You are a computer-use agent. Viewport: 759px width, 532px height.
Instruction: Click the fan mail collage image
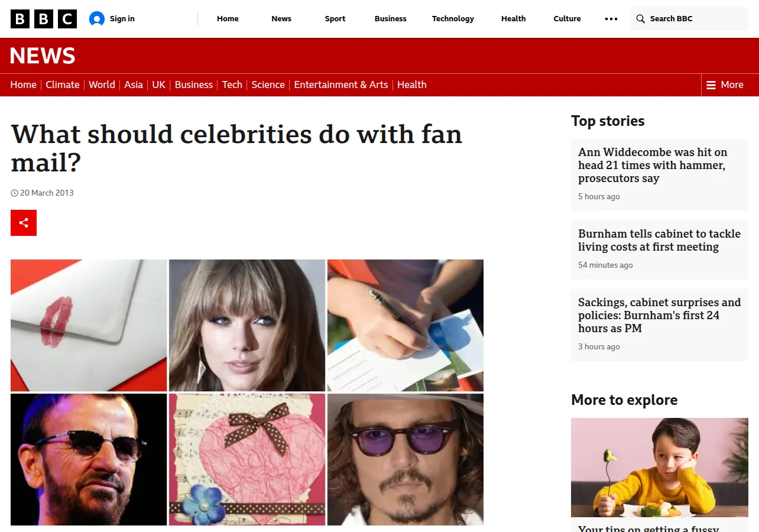point(247,392)
